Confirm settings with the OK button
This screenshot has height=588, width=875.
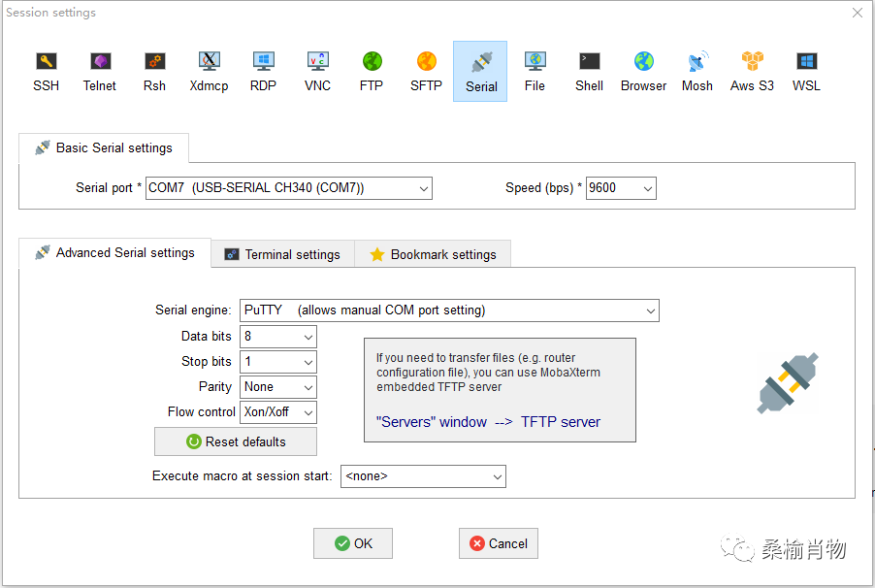pos(353,543)
